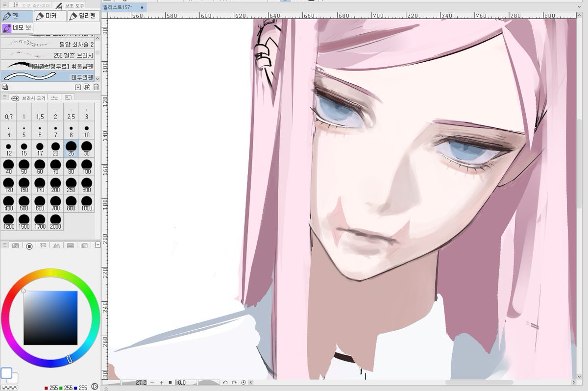Pick brush size 5

(24, 130)
